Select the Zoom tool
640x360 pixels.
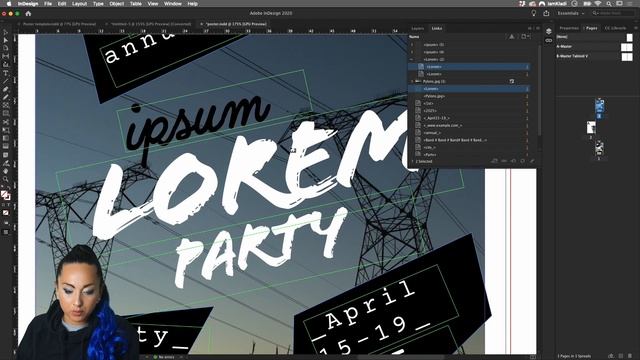(x=5, y=180)
